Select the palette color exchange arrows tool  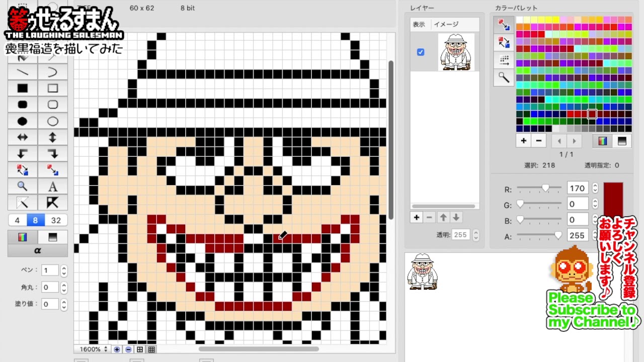tap(504, 42)
